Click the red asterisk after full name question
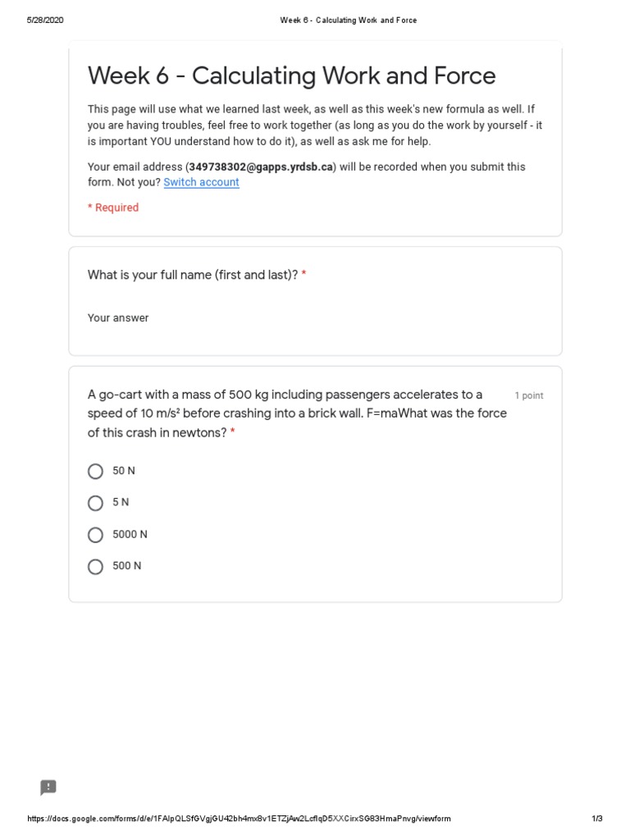Image resolution: width=630 pixels, height=840 pixels. pos(304,275)
